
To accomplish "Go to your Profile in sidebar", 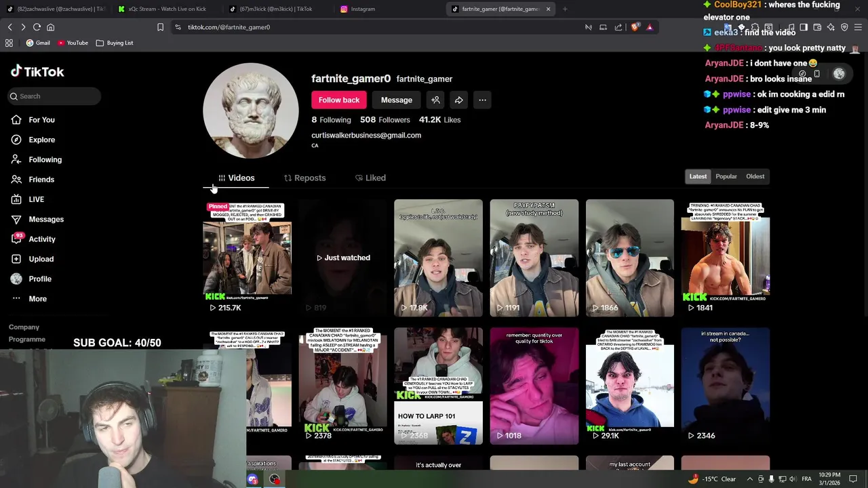I will (40, 279).
